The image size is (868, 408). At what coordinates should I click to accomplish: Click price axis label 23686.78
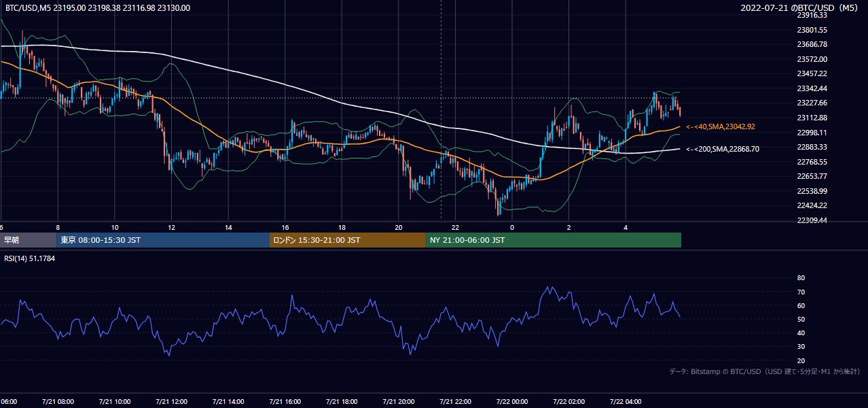(812, 44)
